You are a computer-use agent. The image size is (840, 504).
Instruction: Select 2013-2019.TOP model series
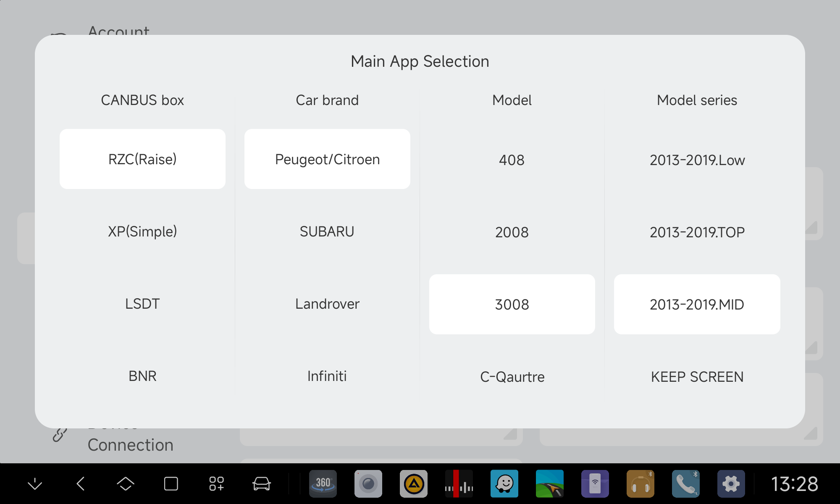697,232
